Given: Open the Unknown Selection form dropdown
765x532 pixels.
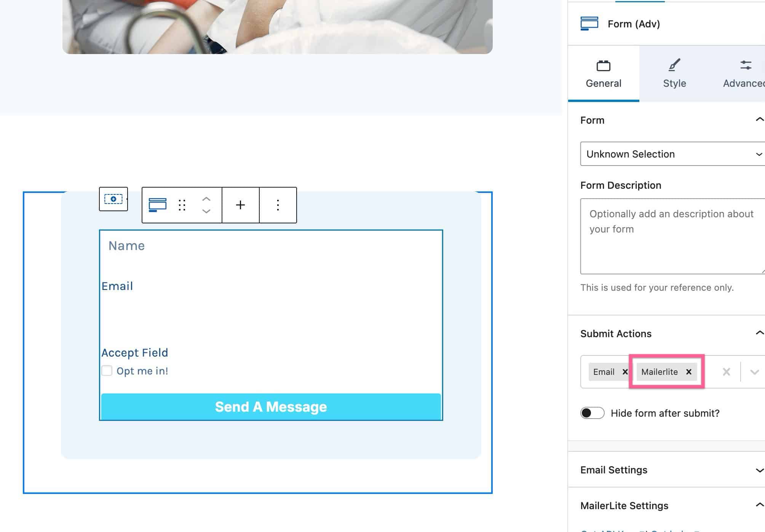Looking at the screenshot, I should click(x=672, y=154).
